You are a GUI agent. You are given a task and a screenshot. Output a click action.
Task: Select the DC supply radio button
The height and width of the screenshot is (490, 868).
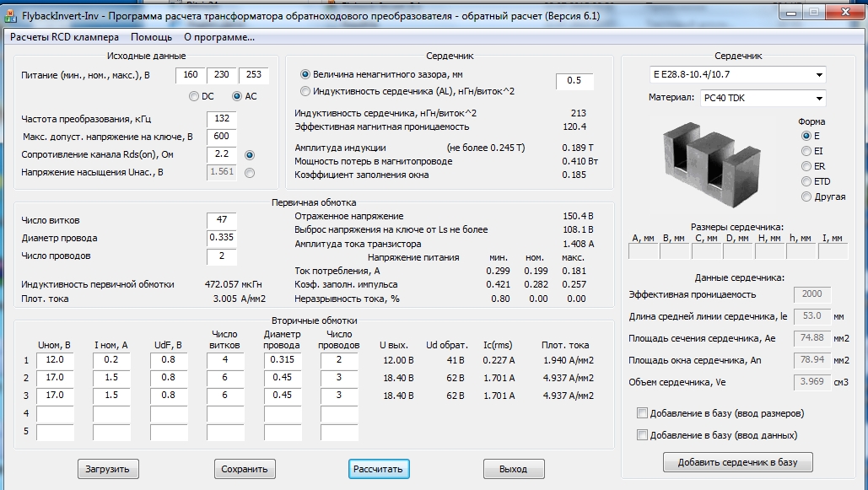point(194,96)
